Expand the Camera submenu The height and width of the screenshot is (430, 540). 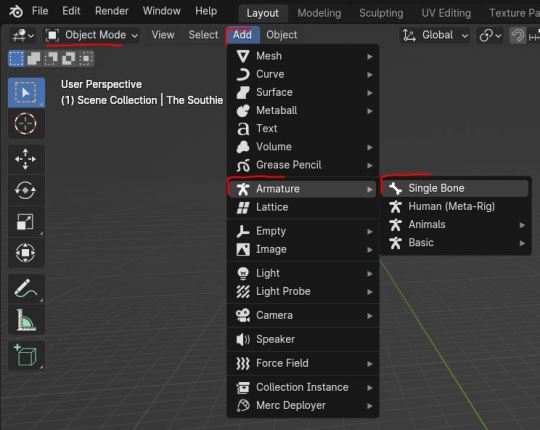pyautogui.click(x=304, y=315)
